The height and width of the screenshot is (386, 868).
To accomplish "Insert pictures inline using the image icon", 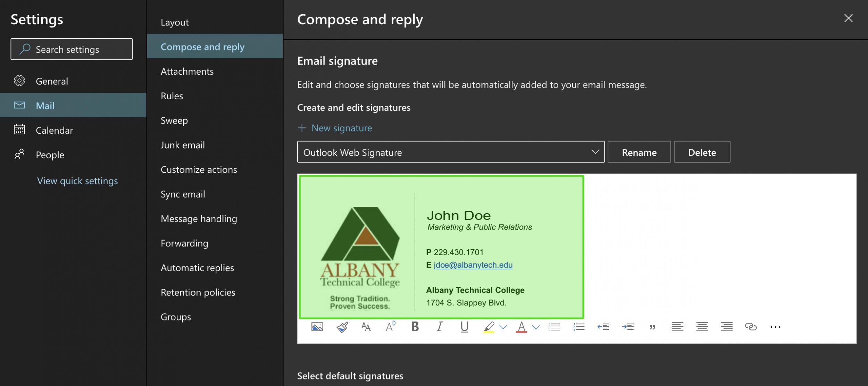I will pos(317,327).
